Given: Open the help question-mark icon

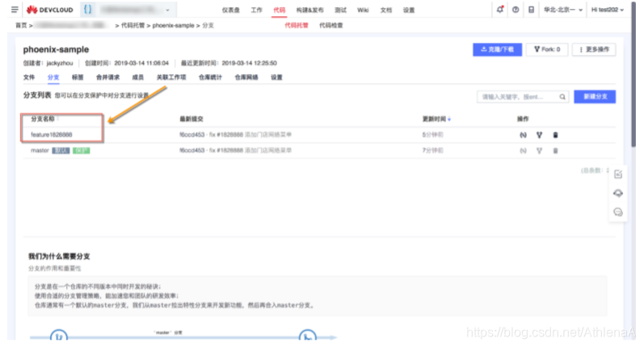Looking at the screenshot, I should click(516, 10).
